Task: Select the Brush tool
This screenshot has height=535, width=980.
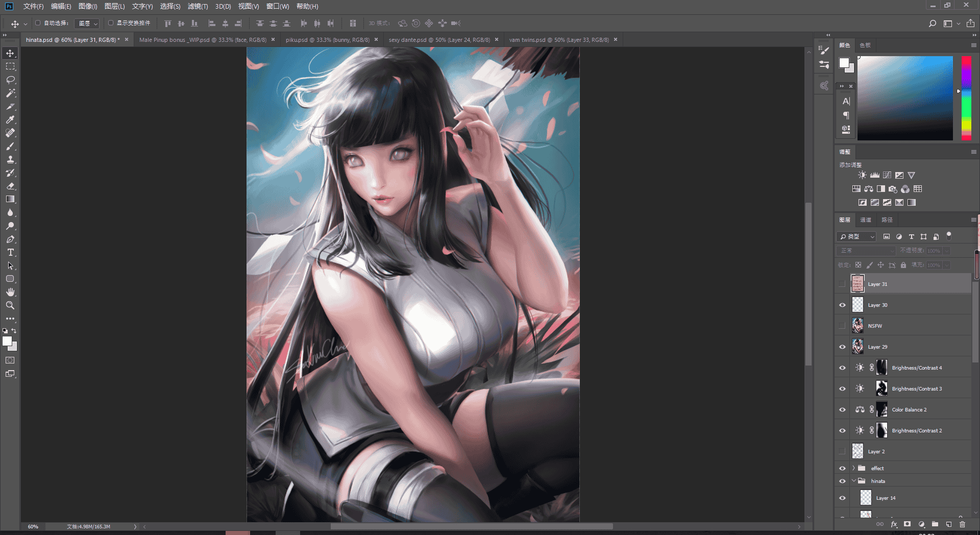Action: click(x=10, y=147)
